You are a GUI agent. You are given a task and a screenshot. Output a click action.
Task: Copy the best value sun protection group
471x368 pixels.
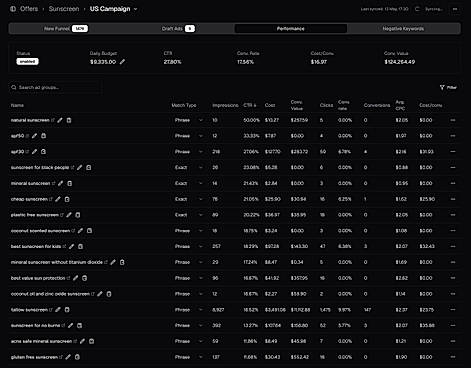click(x=85, y=278)
